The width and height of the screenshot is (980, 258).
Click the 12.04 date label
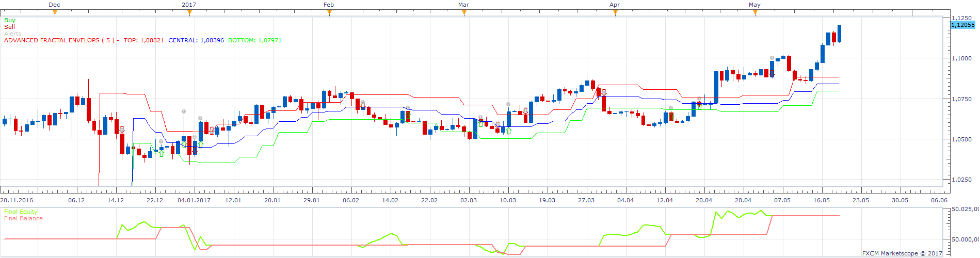[x=665, y=200]
